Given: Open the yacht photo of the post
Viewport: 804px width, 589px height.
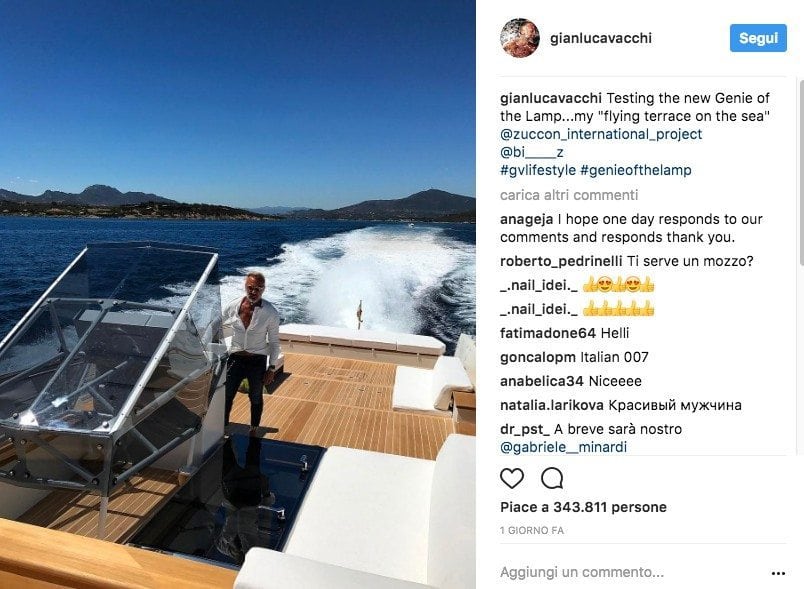Looking at the screenshot, I should [x=238, y=294].
